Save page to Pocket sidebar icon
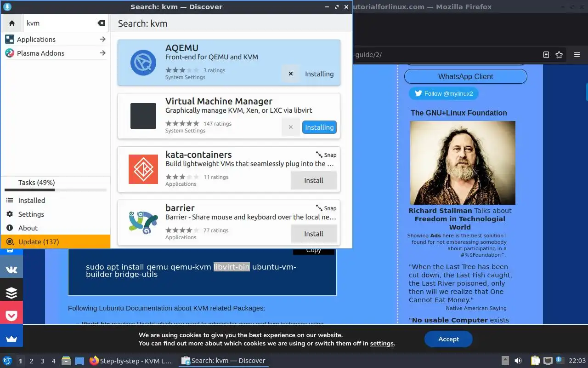The width and height of the screenshot is (588, 368). pos(11,316)
